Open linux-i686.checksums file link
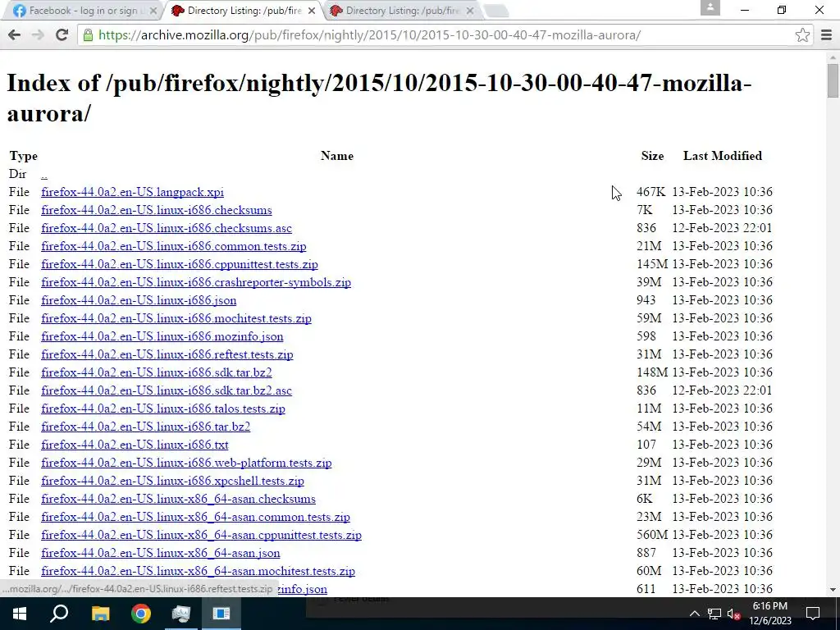840x630 pixels. 157,210
